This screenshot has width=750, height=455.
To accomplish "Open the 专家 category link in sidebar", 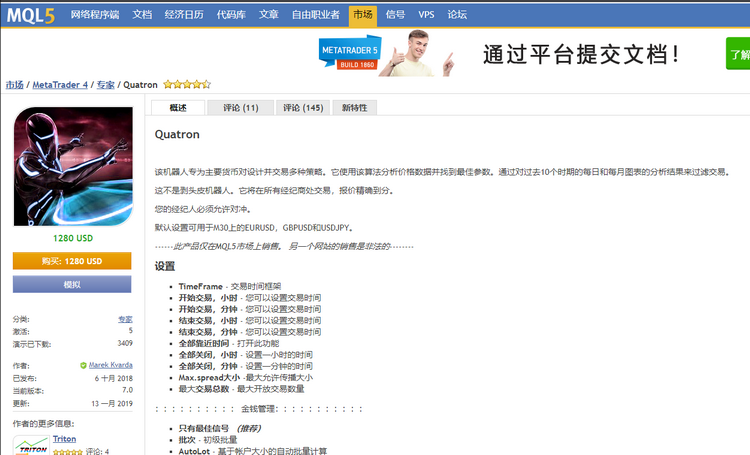I will [x=125, y=319].
